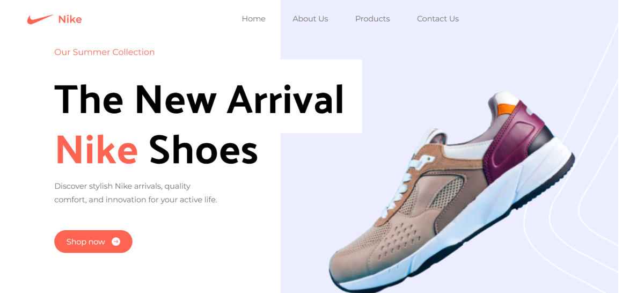Viewport: 644px width, 293px height.
Task: Go to the Home page
Action: click(x=253, y=19)
